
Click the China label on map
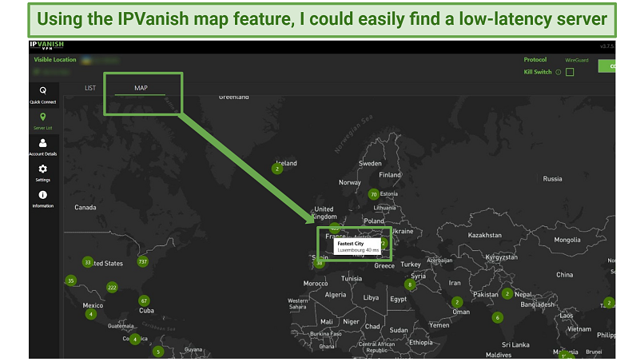pos(564,274)
